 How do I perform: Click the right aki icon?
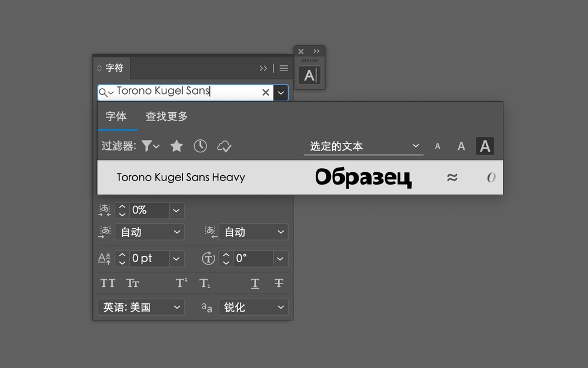[x=211, y=232]
